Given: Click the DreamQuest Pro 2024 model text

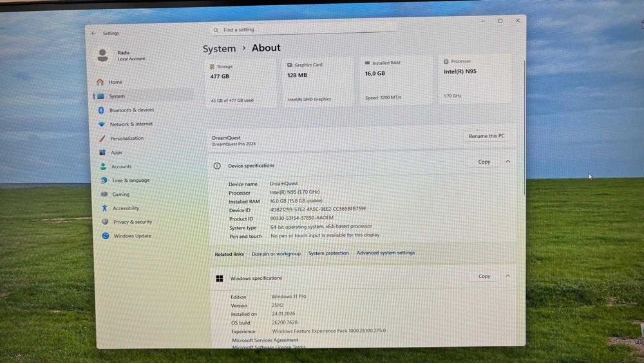Looking at the screenshot, I should click(234, 144).
